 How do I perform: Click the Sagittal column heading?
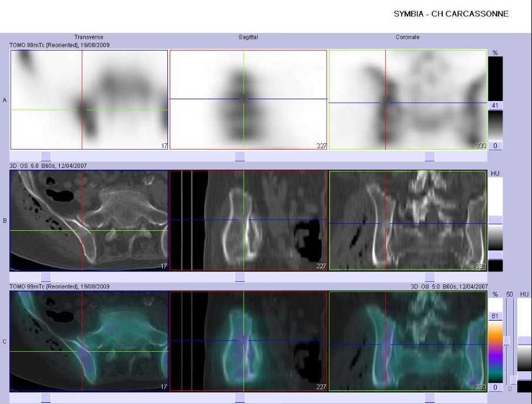pyautogui.click(x=248, y=38)
